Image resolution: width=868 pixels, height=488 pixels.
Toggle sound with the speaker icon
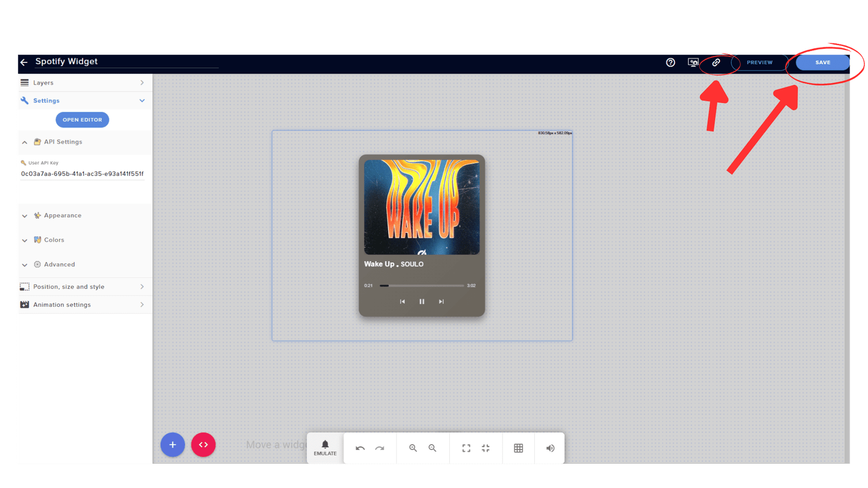(550, 448)
